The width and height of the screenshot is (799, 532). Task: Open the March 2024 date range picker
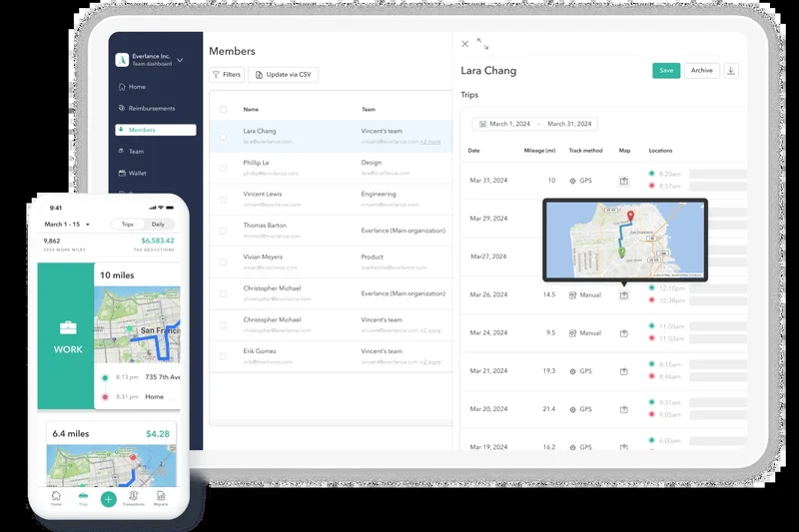point(534,124)
